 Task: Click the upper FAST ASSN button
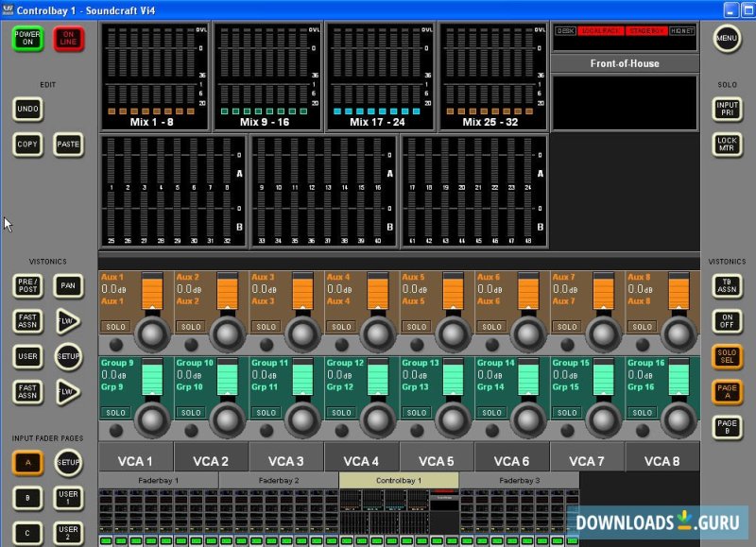coord(27,321)
